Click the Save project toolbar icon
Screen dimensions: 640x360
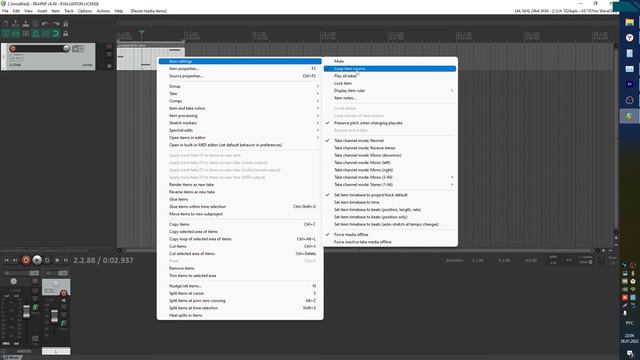[25, 24]
